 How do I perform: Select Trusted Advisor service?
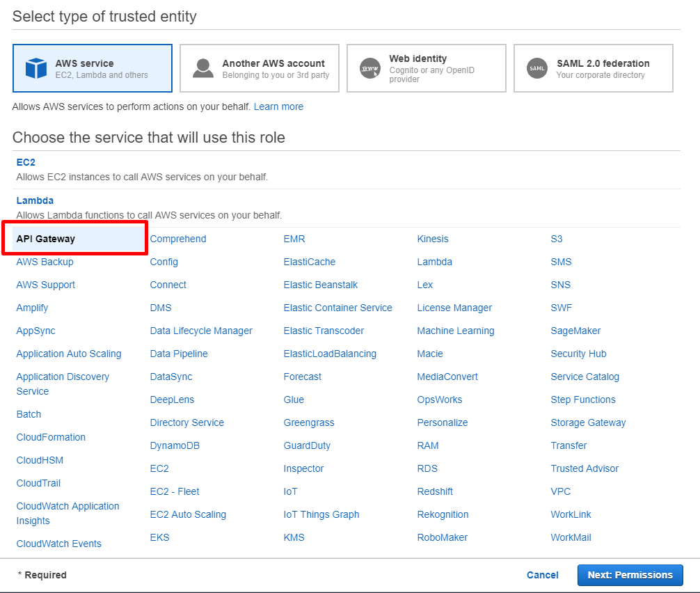584,469
